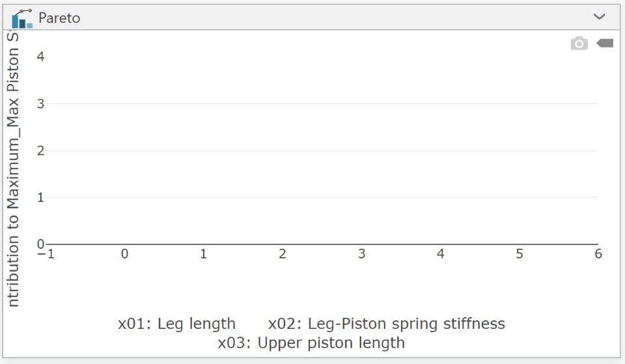Select x03: Upper piston length legend entry
The height and width of the screenshot is (364, 625).
tap(311, 343)
